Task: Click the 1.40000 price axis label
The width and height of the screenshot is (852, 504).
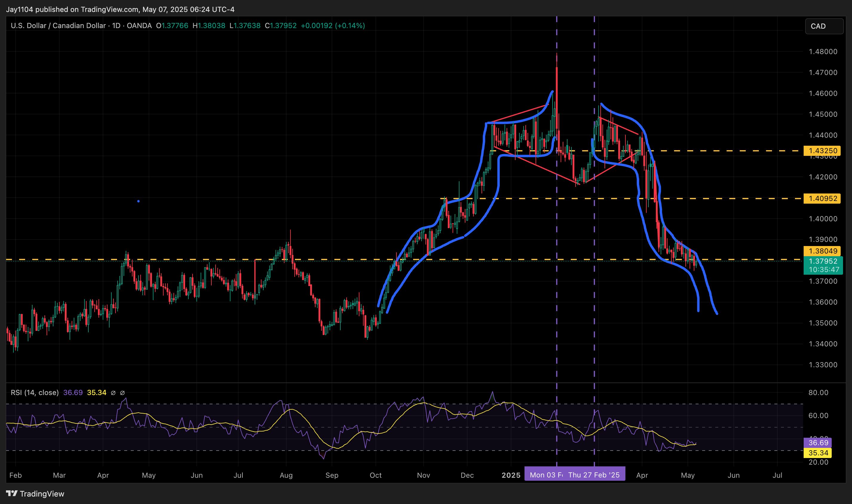Action: 823,219
